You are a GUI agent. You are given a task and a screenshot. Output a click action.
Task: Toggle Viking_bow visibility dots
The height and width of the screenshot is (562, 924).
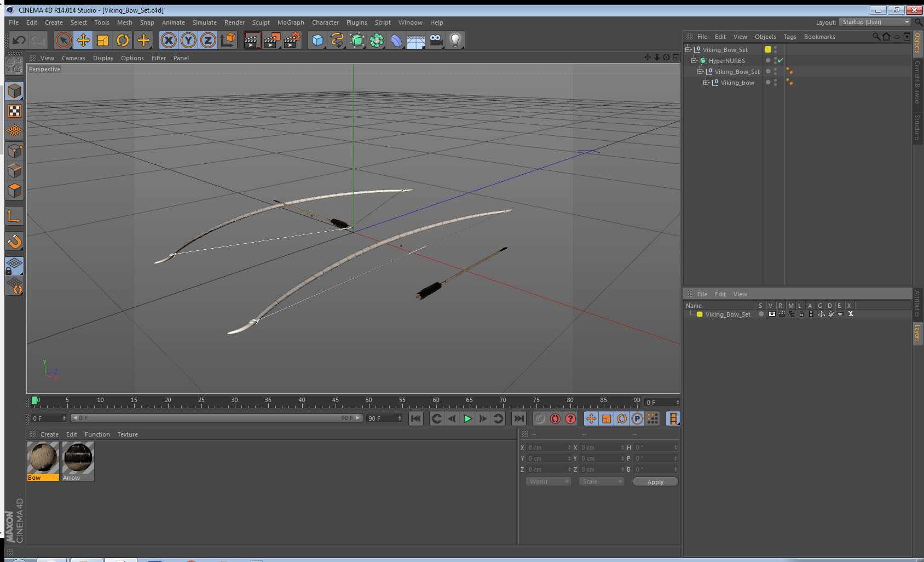(x=775, y=82)
